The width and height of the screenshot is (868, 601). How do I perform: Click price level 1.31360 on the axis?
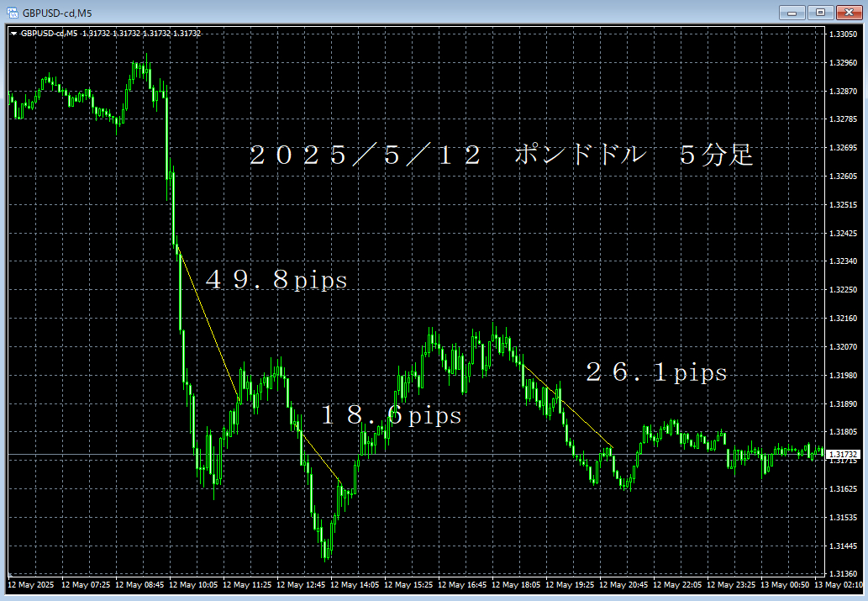point(843,574)
